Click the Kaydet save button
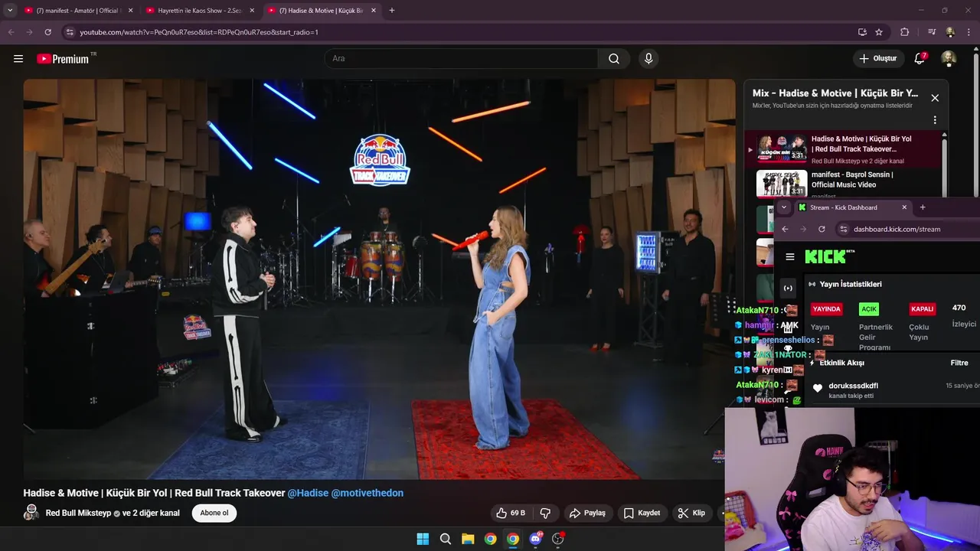Screen dimensions: 980x551 tap(642, 513)
